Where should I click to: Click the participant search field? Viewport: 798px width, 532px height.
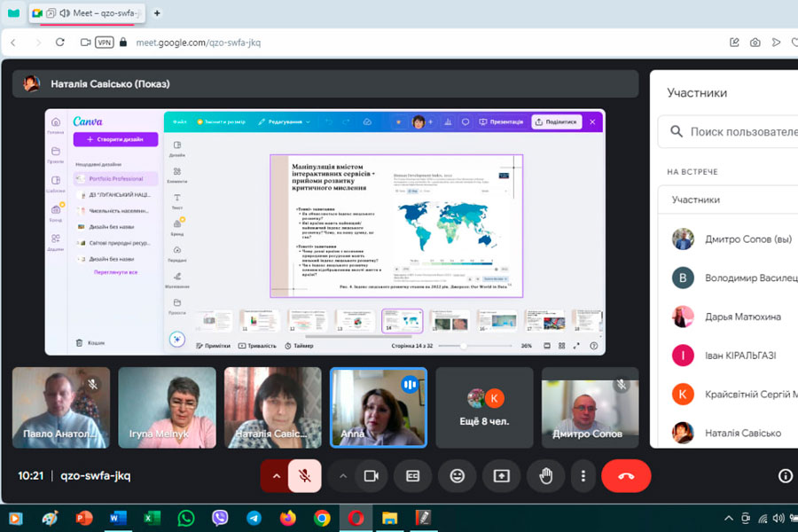click(x=731, y=132)
